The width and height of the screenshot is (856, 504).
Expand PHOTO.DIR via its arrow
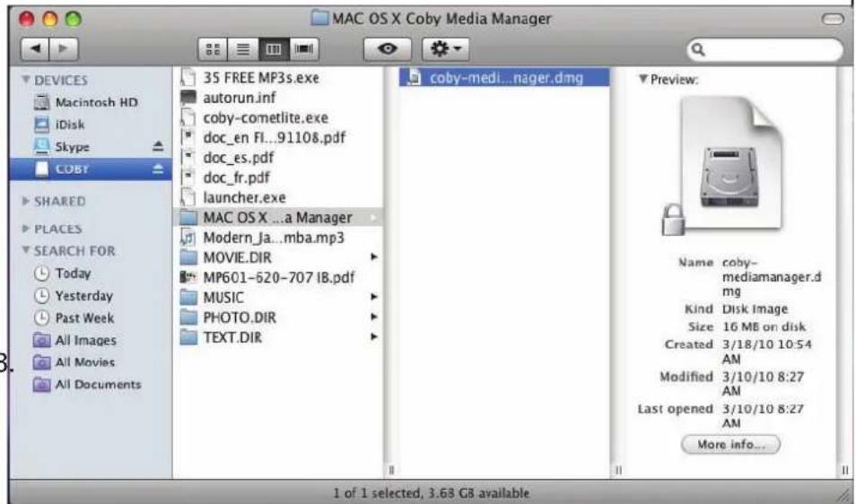[374, 317]
